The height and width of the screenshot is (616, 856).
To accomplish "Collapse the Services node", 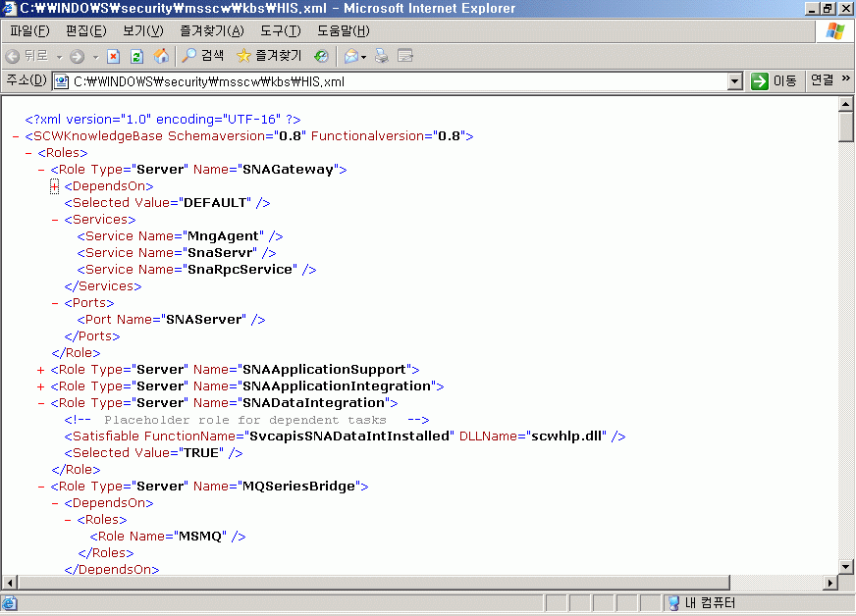I will tap(55, 220).
